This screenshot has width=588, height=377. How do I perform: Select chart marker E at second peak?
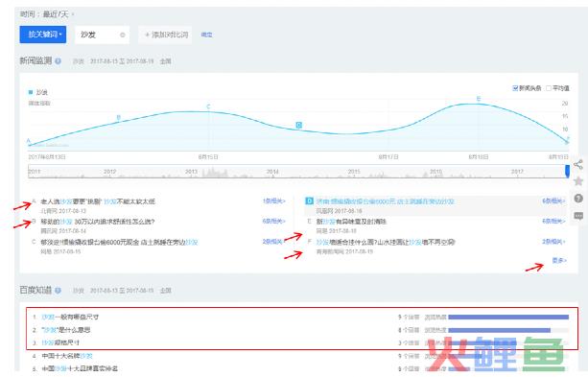click(x=479, y=99)
